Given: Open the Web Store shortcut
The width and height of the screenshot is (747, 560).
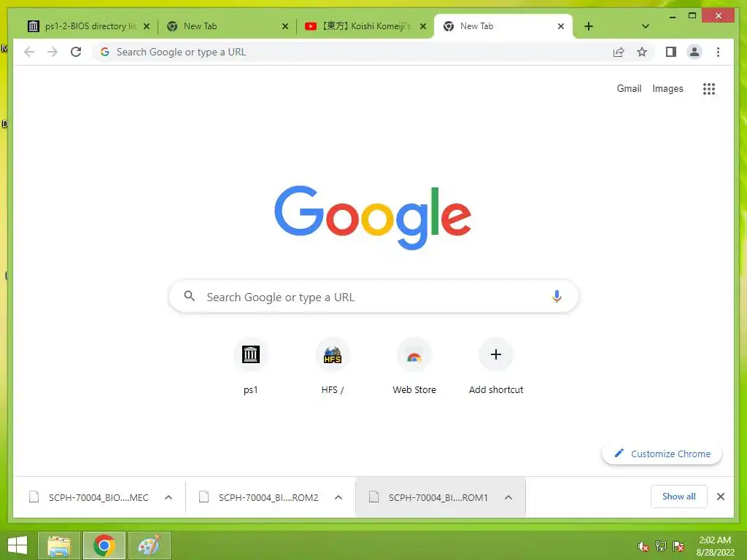Looking at the screenshot, I should tap(414, 366).
